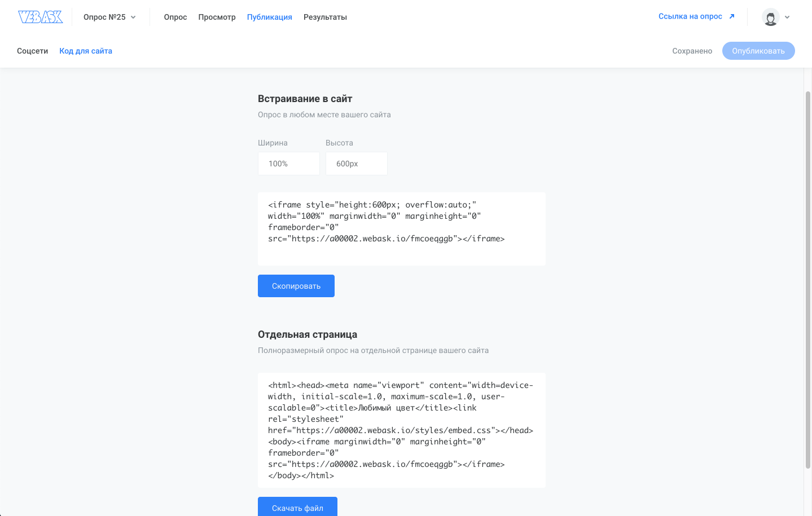The height and width of the screenshot is (516, 812).
Task: Open the Опрос section
Action: click(x=175, y=17)
